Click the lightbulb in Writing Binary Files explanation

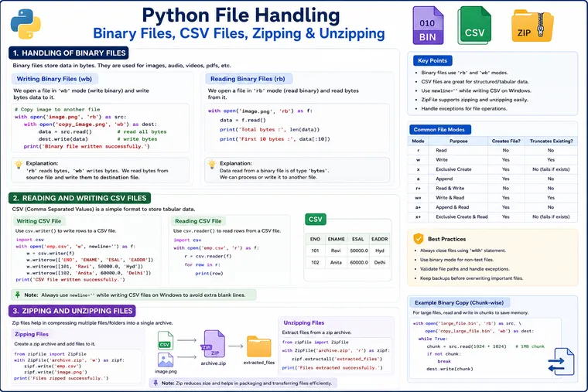click(19, 164)
